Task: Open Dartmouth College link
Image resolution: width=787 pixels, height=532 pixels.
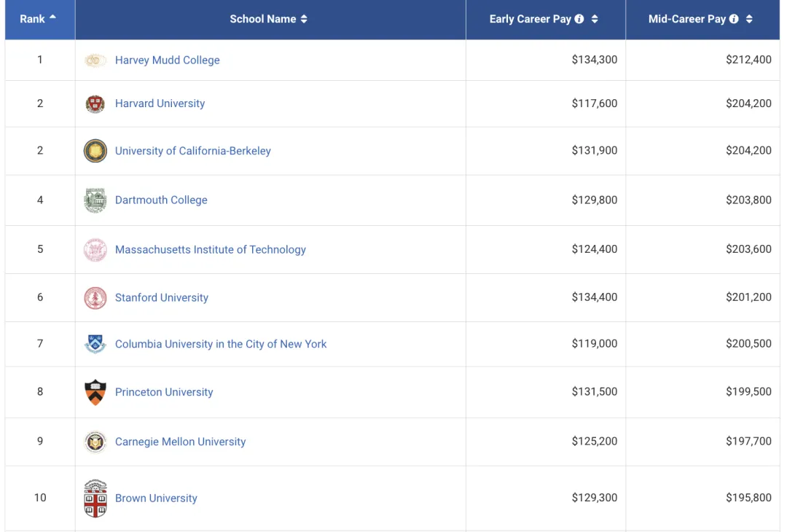Action: tap(161, 200)
